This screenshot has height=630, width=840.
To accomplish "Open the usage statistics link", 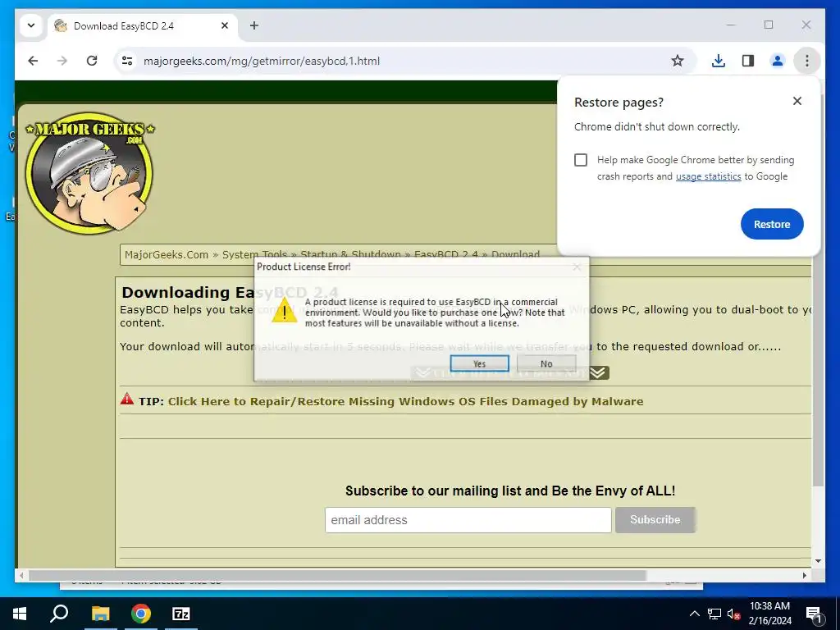I will click(x=708, y=176).
